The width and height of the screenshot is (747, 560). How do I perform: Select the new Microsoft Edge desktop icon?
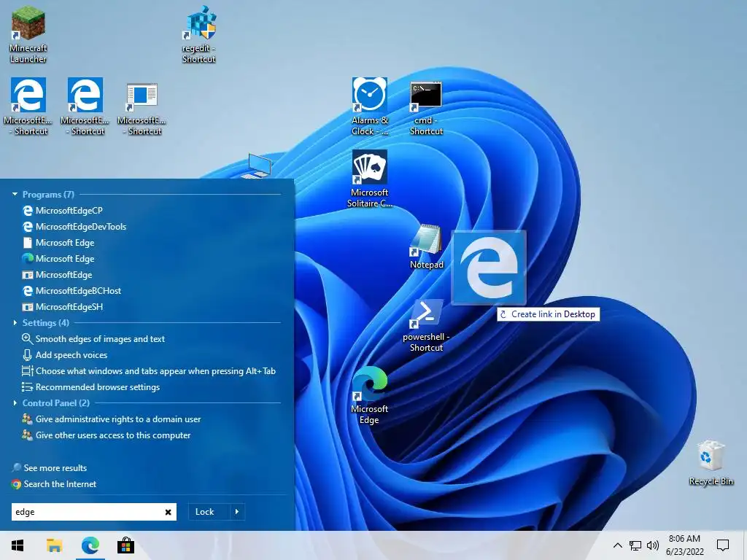click(x=369, y=394)
